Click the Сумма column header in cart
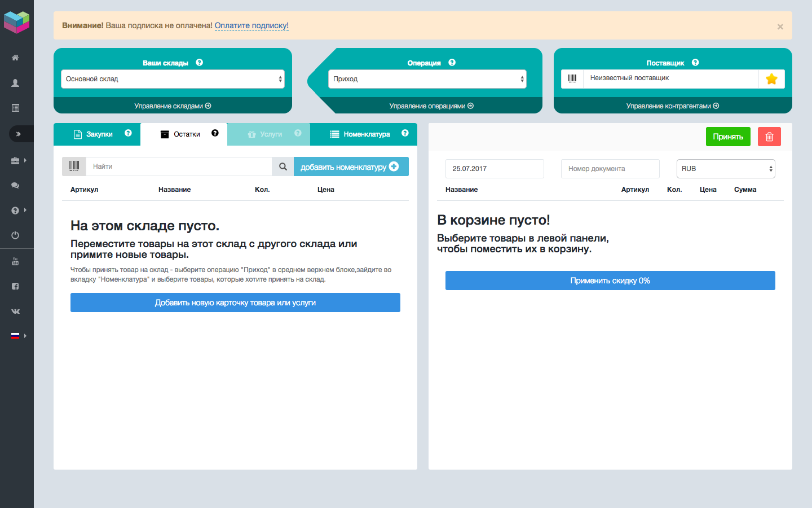The image size is (812, 508). [745, 190]
